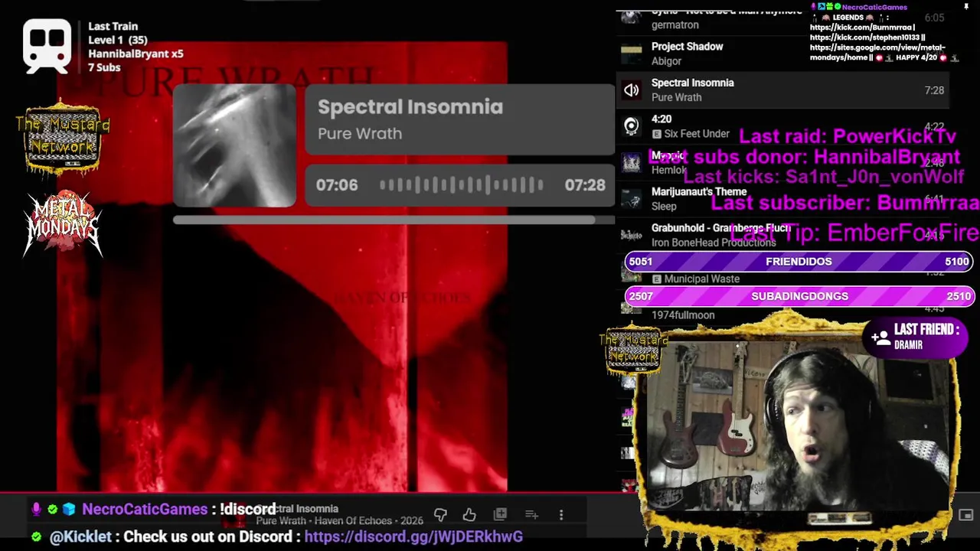Click the Marijuanaut's Theme album thumbnail
This screenshot has width=980, height=551.
pyautogui.click(x=631, y=199)
